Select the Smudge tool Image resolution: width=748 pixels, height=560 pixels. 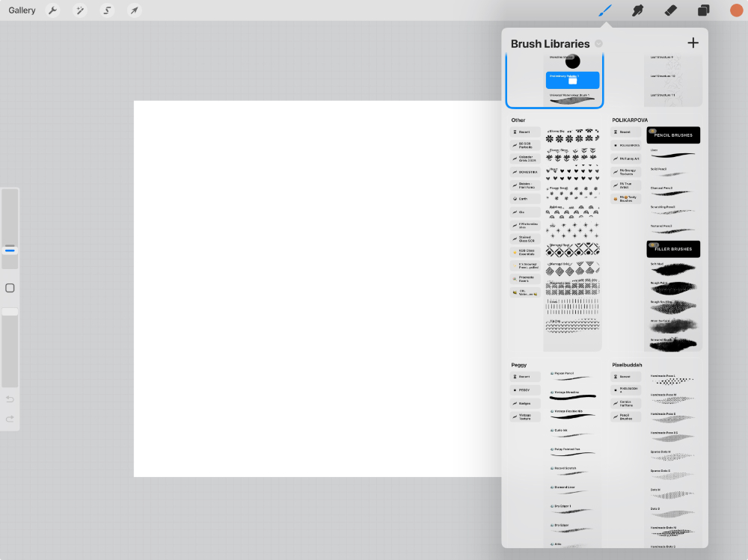coord(638,10)
